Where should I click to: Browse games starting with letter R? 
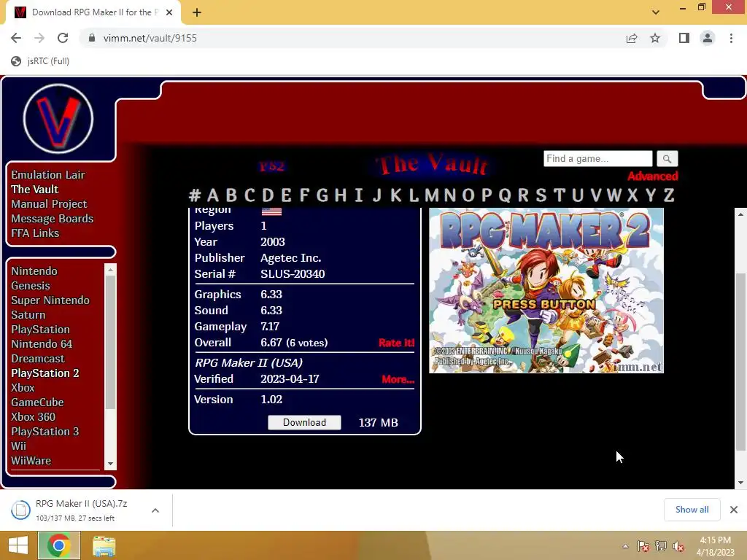pos(523,195)
